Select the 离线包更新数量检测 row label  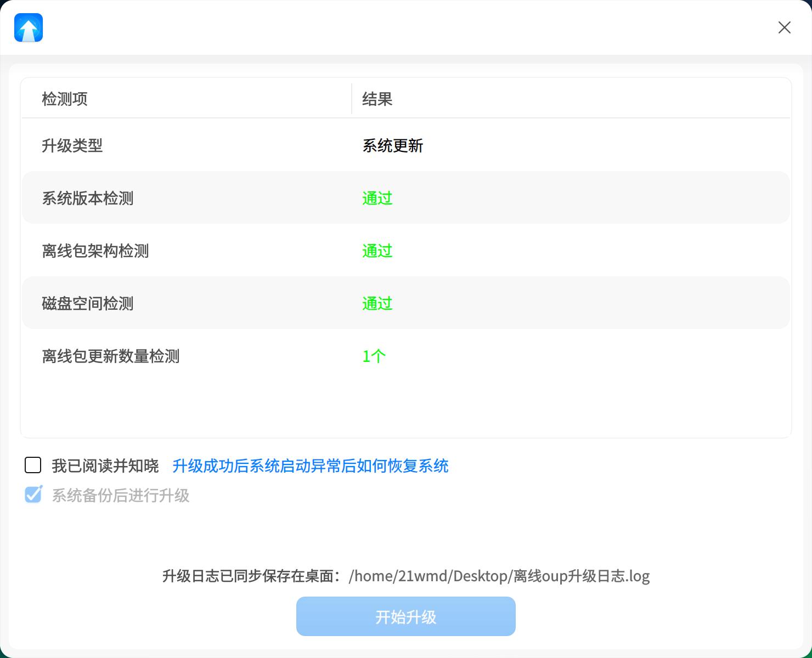111,356
